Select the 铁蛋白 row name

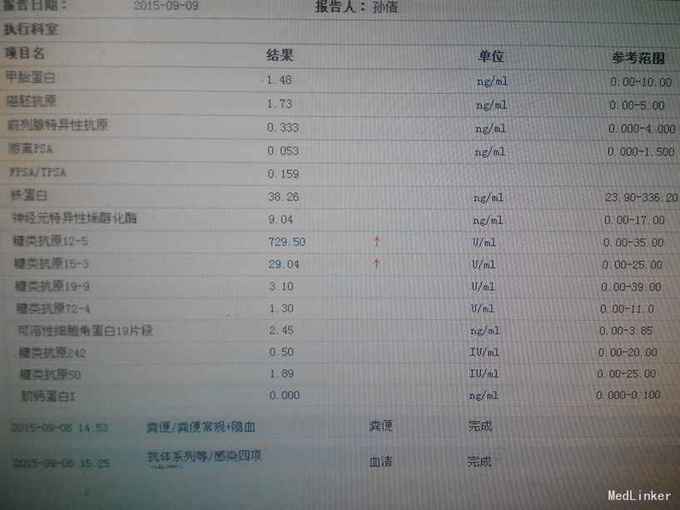click(x=29, y=195)
